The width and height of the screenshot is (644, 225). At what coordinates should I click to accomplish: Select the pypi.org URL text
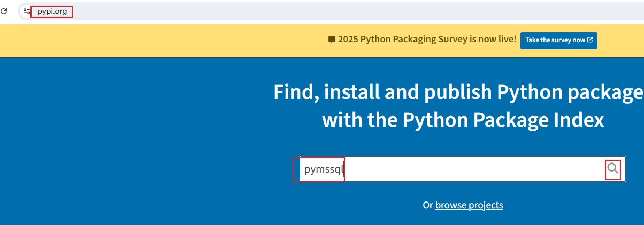[52, 11]
